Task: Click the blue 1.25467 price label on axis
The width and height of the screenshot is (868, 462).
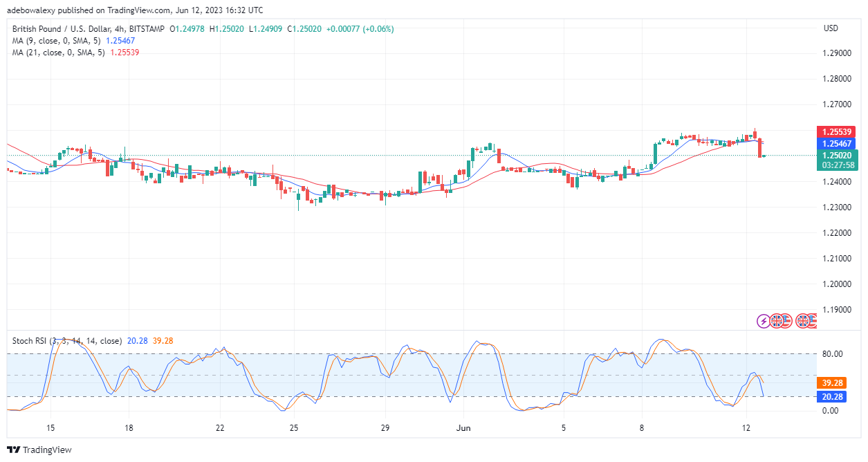Action: pyautogui.click(x=838, y=143)
